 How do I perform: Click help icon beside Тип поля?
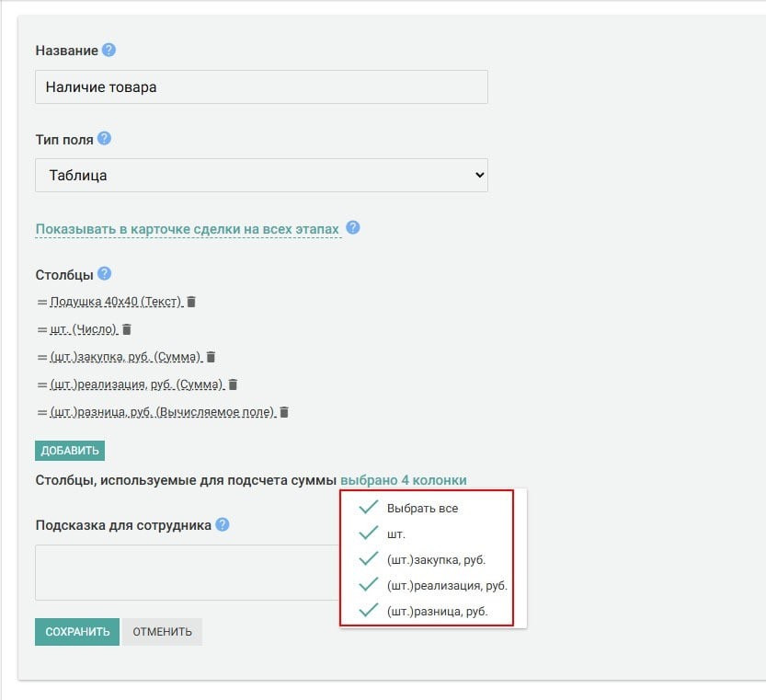pos(104,138)
